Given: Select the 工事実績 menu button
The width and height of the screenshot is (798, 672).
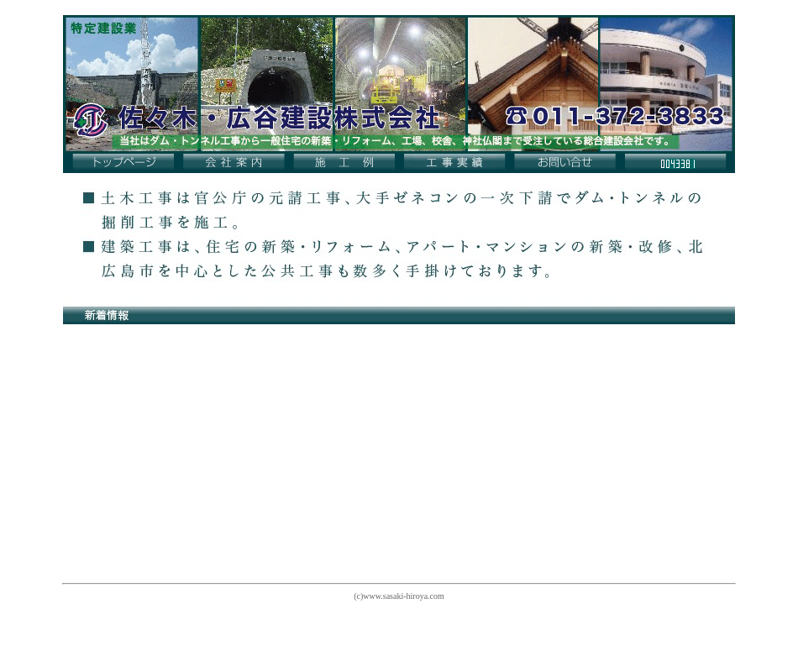Looking at the screenshot, I should coord(454,162).
